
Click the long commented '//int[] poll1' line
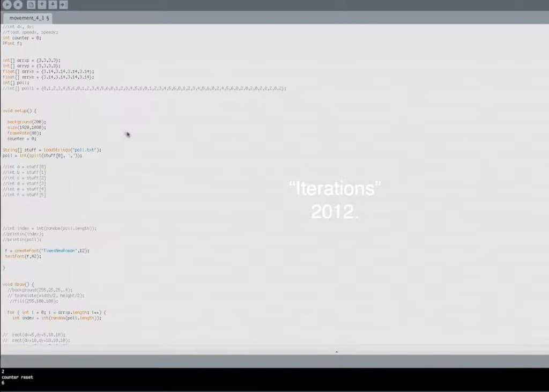point(144,88)
